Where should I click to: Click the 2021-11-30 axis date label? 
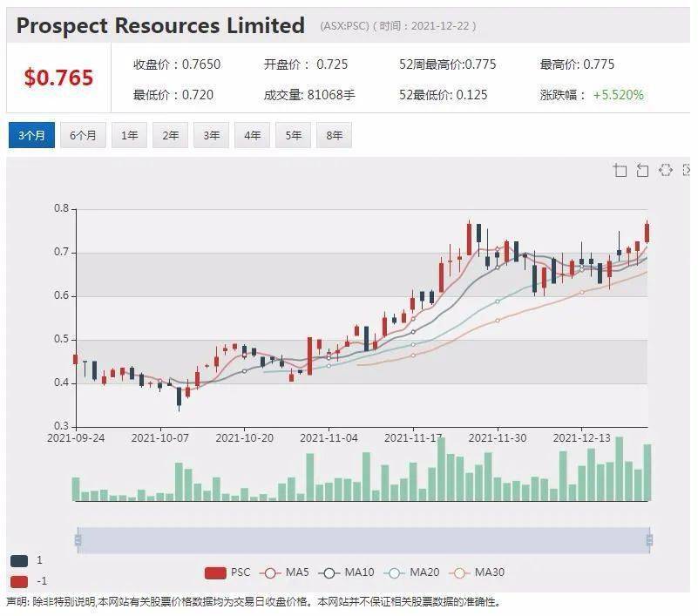pyautogui.click(x=498, y=438)
